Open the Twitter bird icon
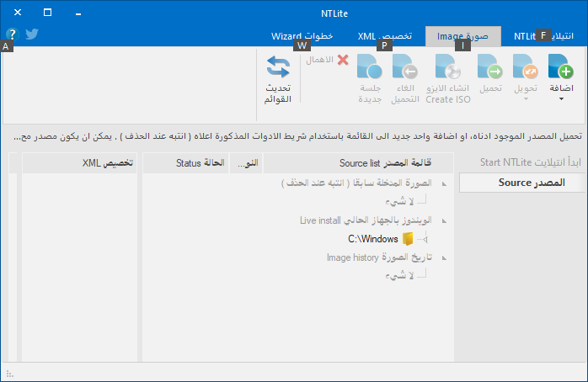The height and width of the screenshot is (382, 588). (32, 34)
